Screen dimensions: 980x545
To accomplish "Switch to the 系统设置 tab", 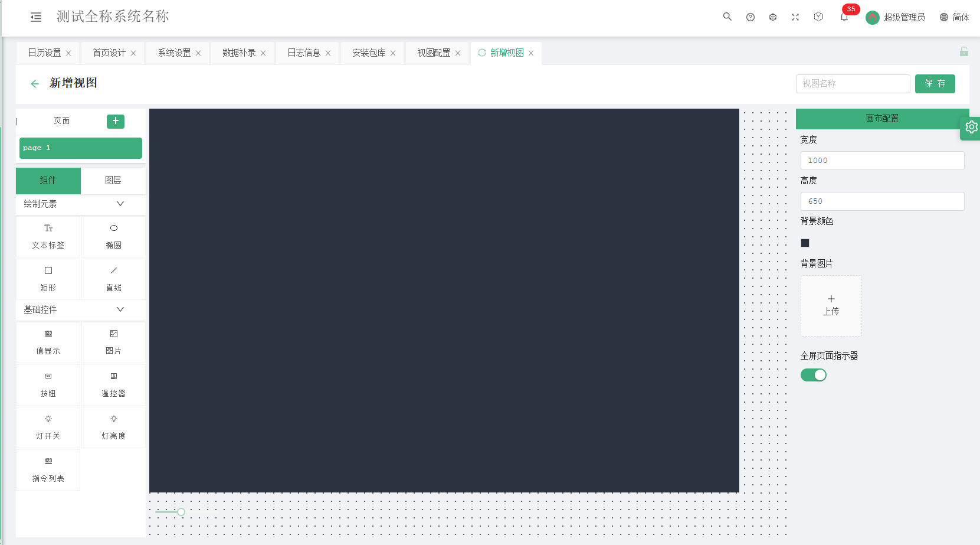I will [174, 53].
